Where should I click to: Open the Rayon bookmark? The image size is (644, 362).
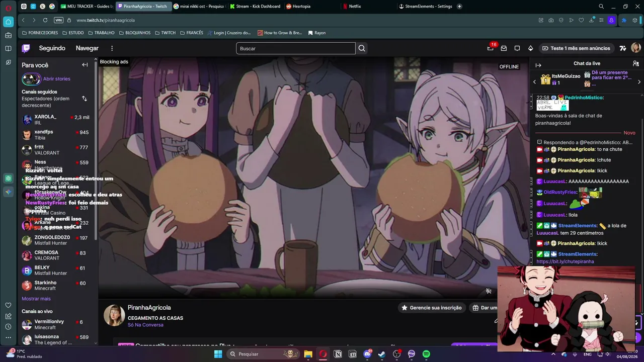(316, 33)
